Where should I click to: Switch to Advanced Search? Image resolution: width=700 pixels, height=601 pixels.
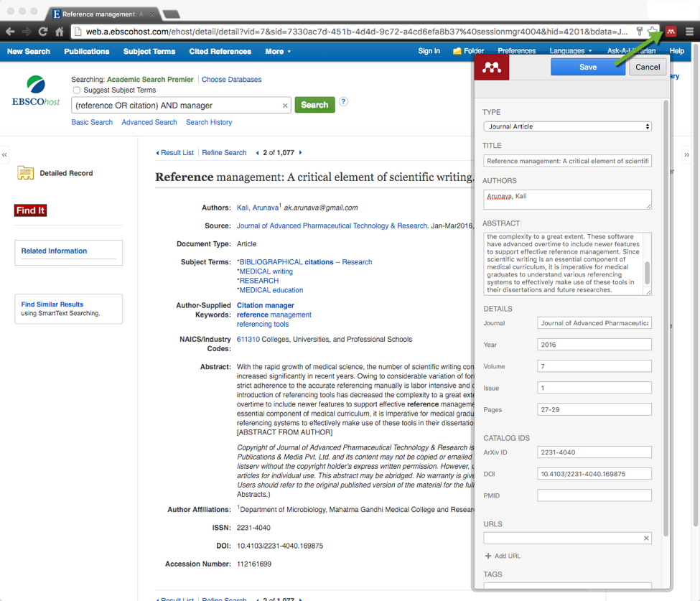[x=149, y=122]
